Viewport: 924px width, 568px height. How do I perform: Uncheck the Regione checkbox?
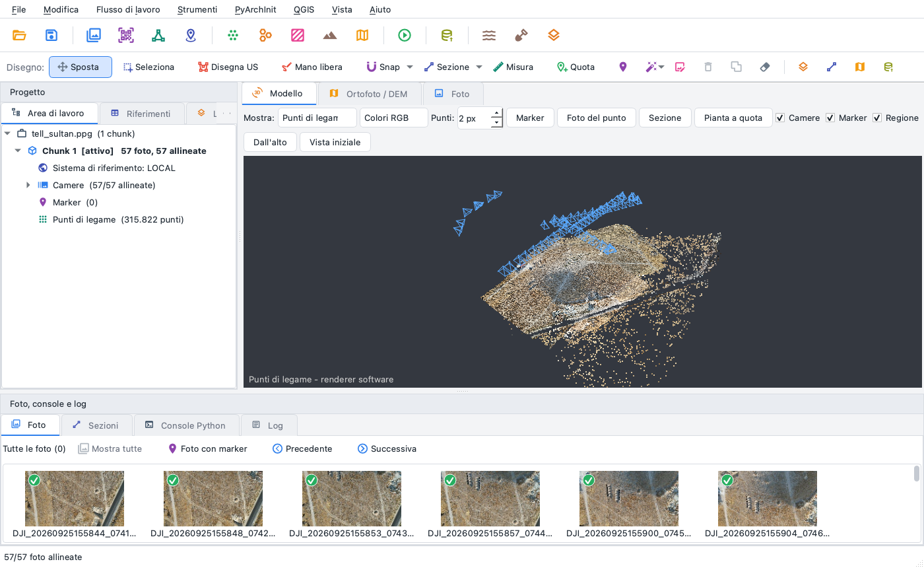click(877, 118)
